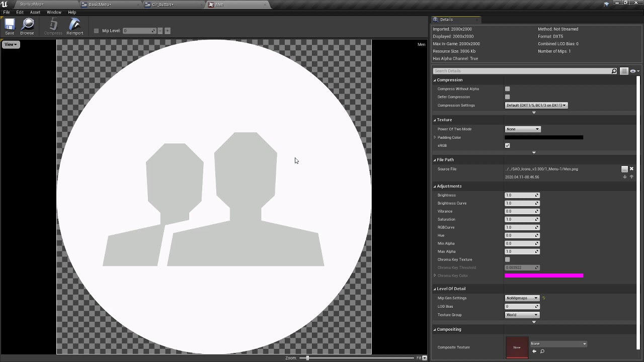Expand Padding Color property triangle
644x362 pixels.
(435, 137)
